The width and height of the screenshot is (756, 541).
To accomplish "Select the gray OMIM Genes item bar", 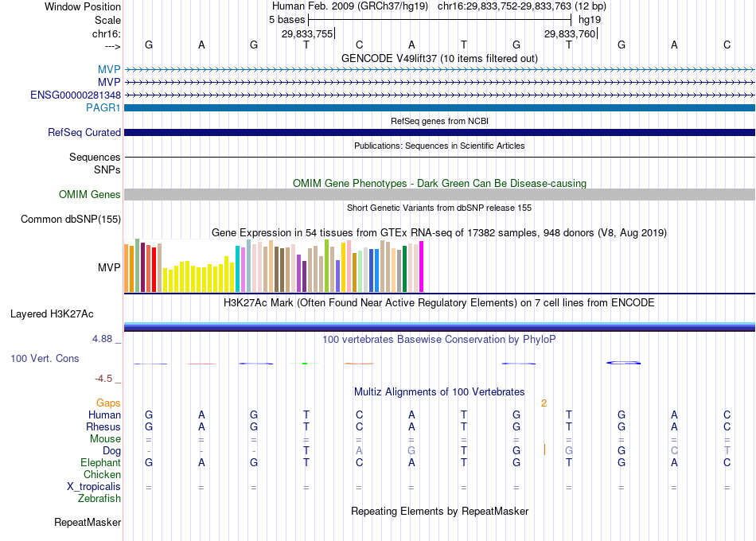I will pos(440,194).
